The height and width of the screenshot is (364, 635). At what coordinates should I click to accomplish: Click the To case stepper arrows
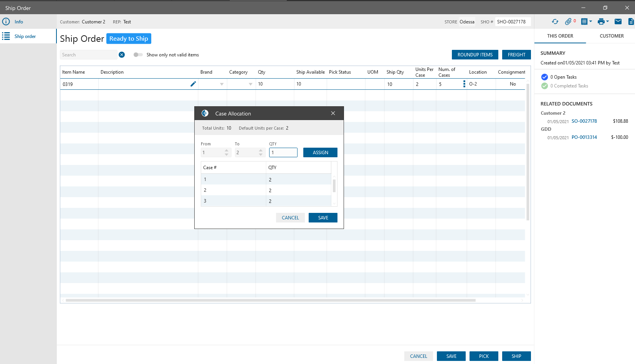click(x=261, y=153)
